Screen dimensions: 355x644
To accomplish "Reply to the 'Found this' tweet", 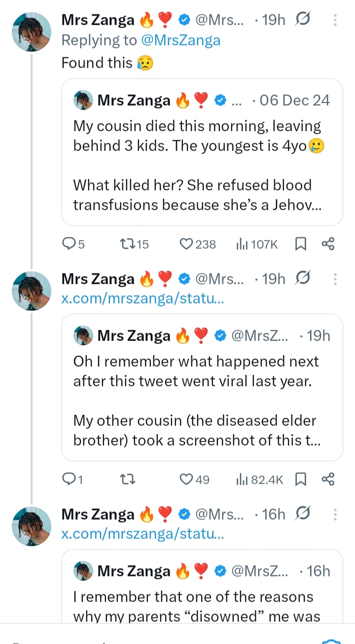I will 69,244.
